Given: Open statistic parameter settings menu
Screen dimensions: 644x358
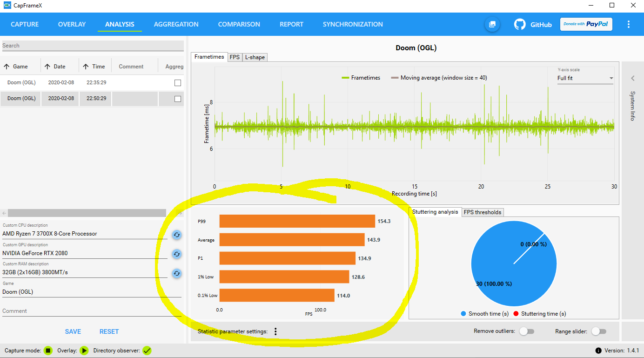Looking at the screenshot, I should pos(275,331).
